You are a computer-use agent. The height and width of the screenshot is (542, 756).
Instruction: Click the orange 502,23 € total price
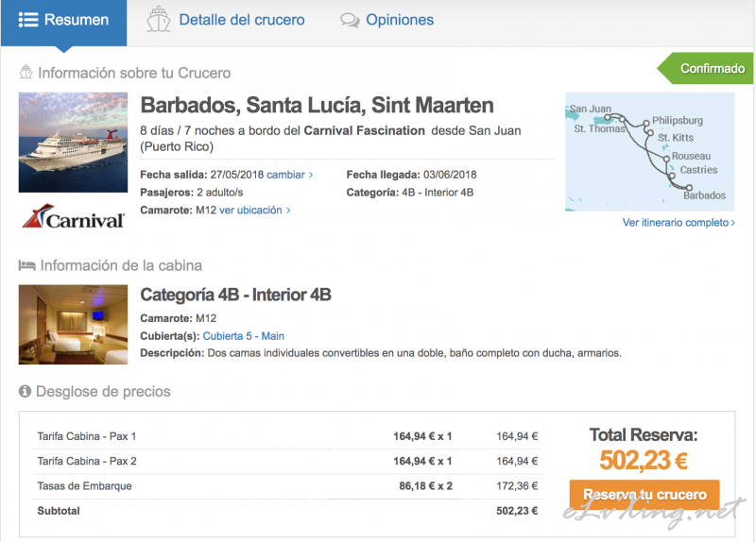(644, 460)
